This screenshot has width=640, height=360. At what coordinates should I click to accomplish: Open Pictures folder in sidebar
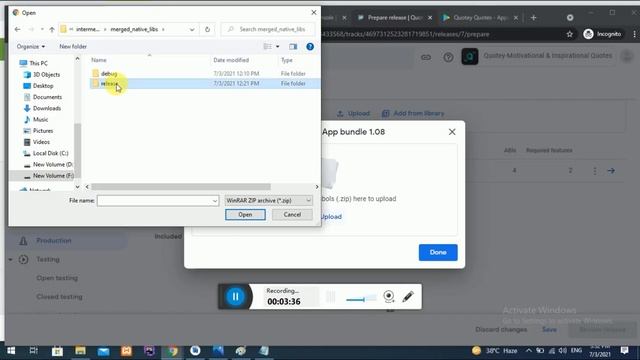click(43, 131)
